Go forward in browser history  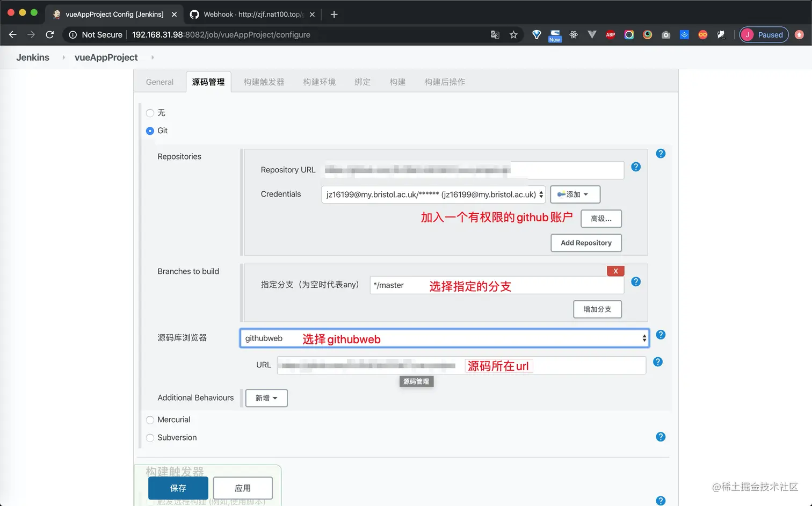point(31,35)
